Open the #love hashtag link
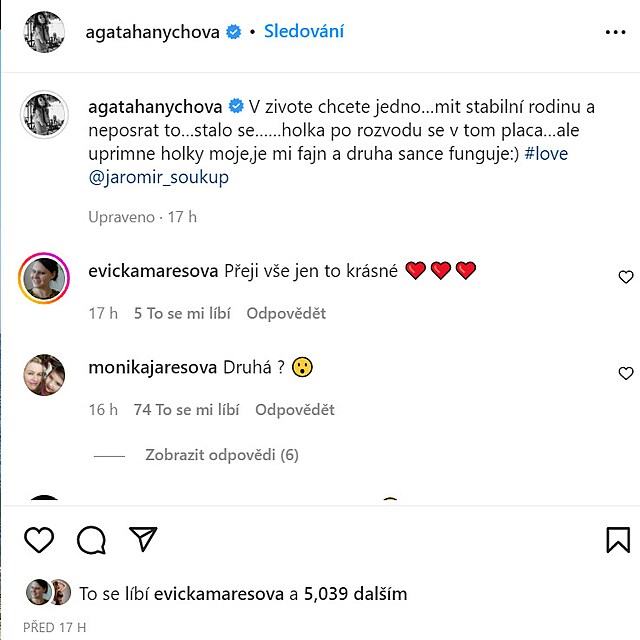Image resolution: width=640 pixels, height=640 pixels. pos(546,155)
